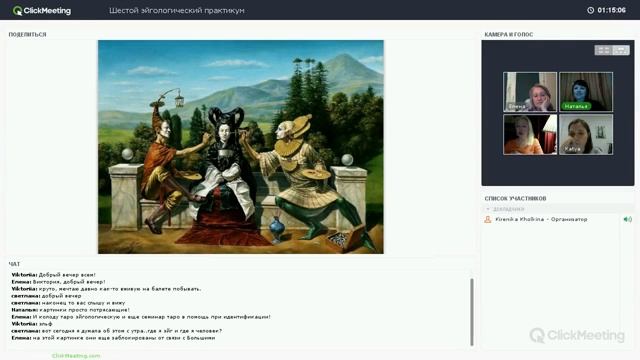Select Катуа's camera thumbnail
Viewport: 640px width, 360px height.
tap(586, 134)
